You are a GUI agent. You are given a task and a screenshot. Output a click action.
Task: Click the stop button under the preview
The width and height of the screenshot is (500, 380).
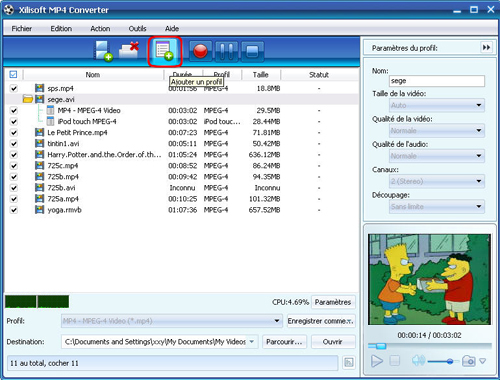coord(395,361)
